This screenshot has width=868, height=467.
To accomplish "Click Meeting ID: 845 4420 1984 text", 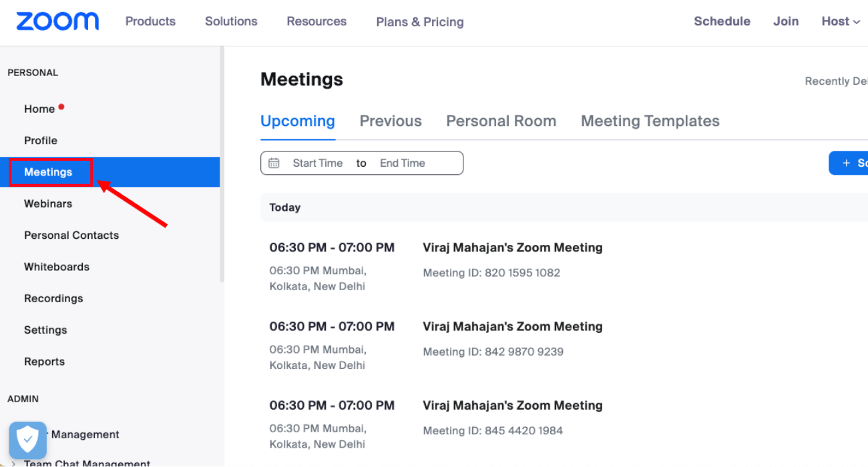I will point(493,430).
